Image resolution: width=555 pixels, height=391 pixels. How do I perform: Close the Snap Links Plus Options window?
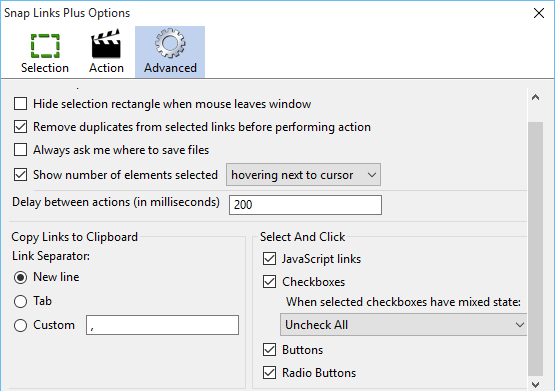[539, 13]
